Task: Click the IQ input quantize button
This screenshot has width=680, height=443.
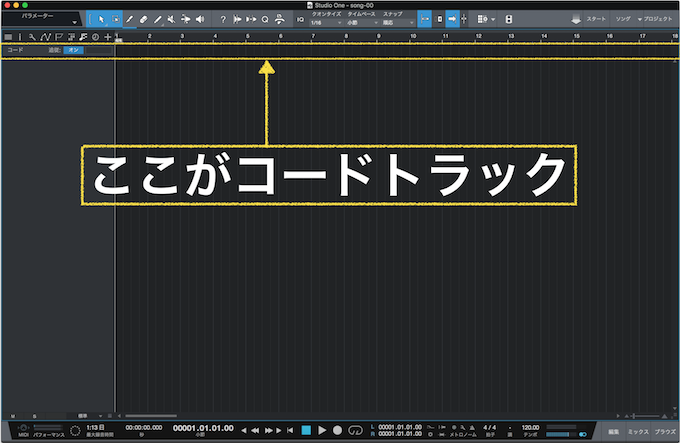Action: click(x=300, y=19)
